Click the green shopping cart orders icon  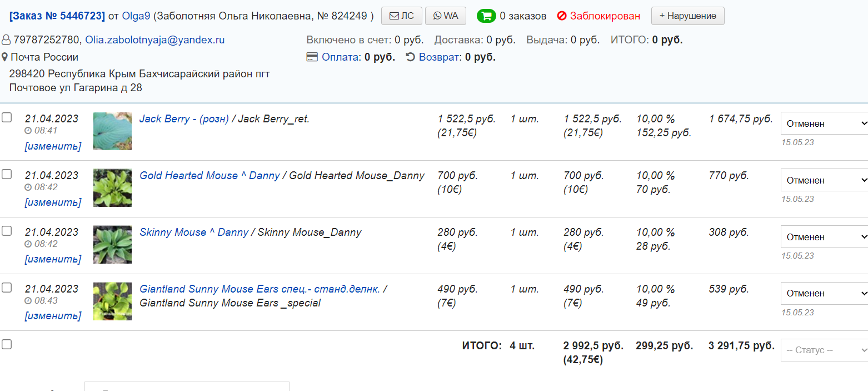pos(486,16)
